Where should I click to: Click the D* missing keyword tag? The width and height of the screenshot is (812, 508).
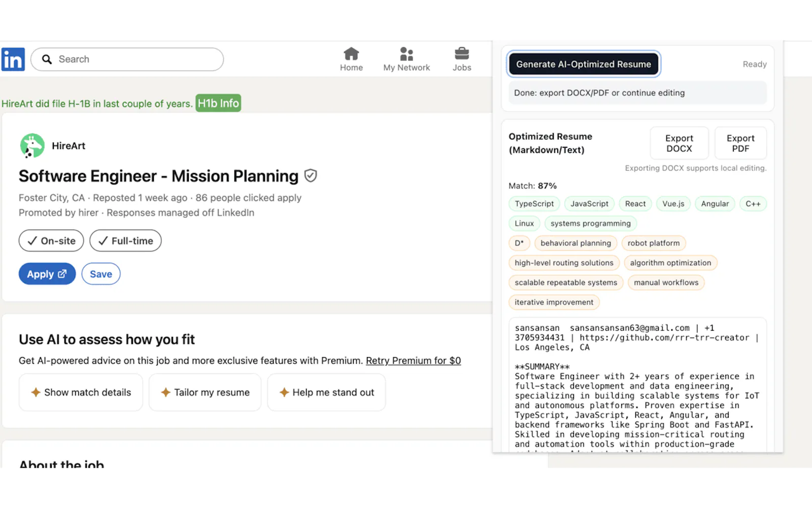tap(519, 243)
